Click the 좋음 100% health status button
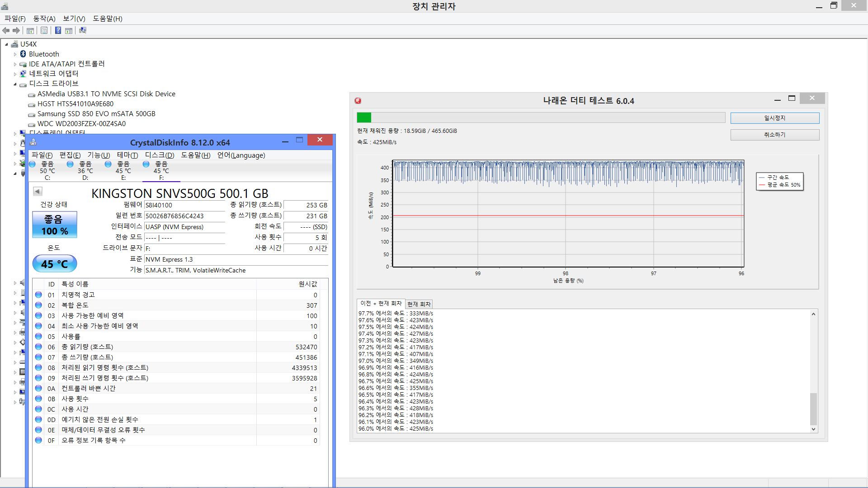The image size is (868, 488). point(55,225)
